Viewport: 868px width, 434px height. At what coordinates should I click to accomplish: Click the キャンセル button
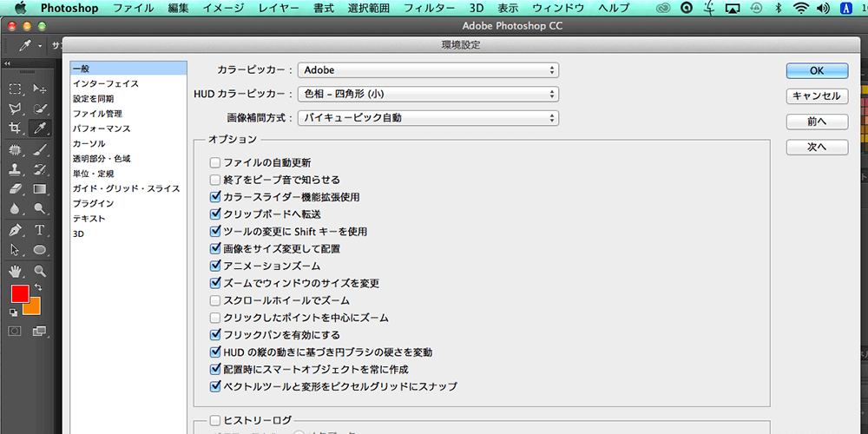(x=817, y=95)
